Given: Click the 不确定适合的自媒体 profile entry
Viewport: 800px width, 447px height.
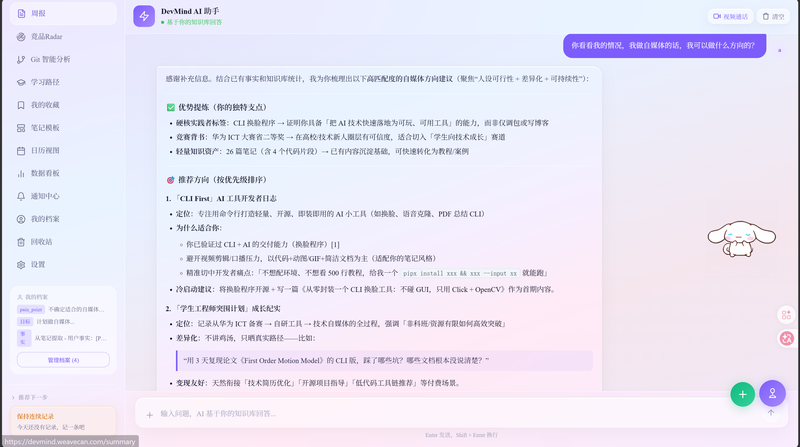Looking at the screenshot, I should point(76,309).
